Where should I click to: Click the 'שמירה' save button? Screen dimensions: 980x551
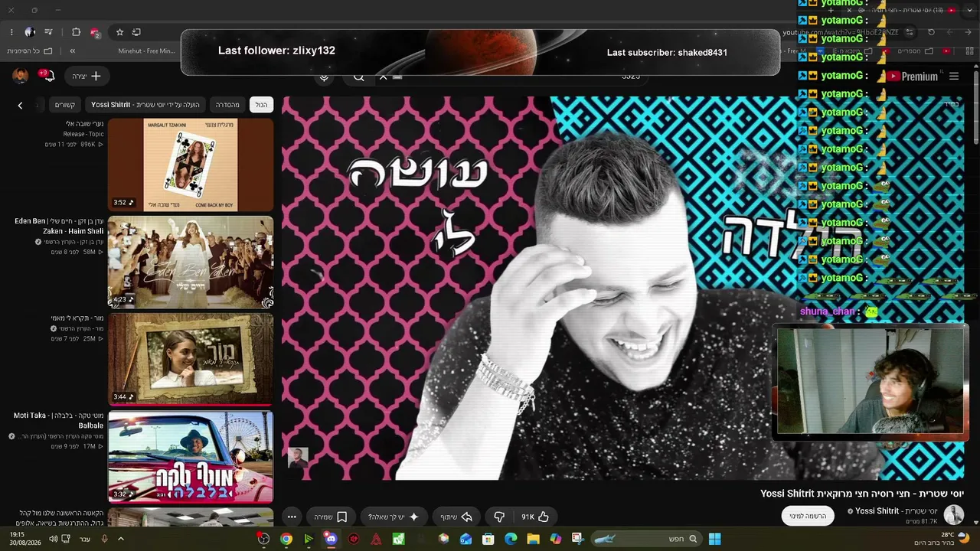point(331,517)
